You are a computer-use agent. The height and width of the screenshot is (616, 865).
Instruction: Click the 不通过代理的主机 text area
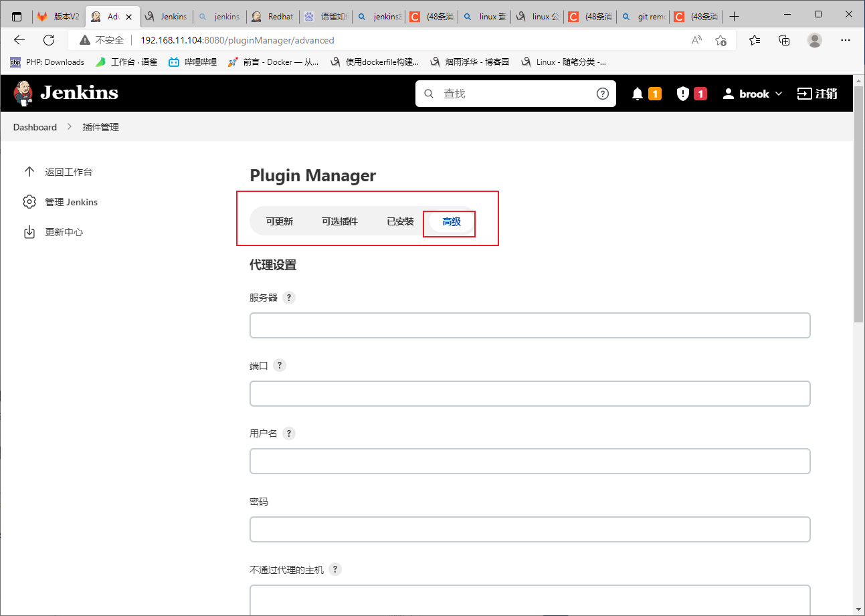coord(530,600)
